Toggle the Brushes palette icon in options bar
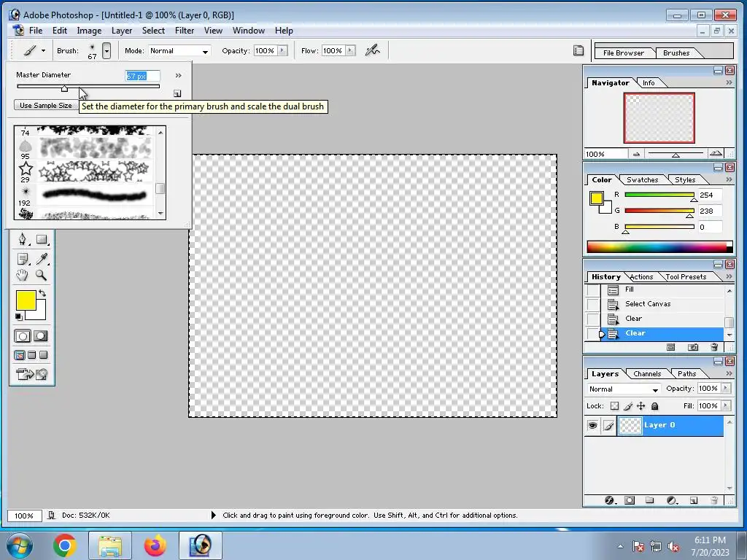This screenshot has height=560, width=747. pyautogui.click(x=578, y=50)
